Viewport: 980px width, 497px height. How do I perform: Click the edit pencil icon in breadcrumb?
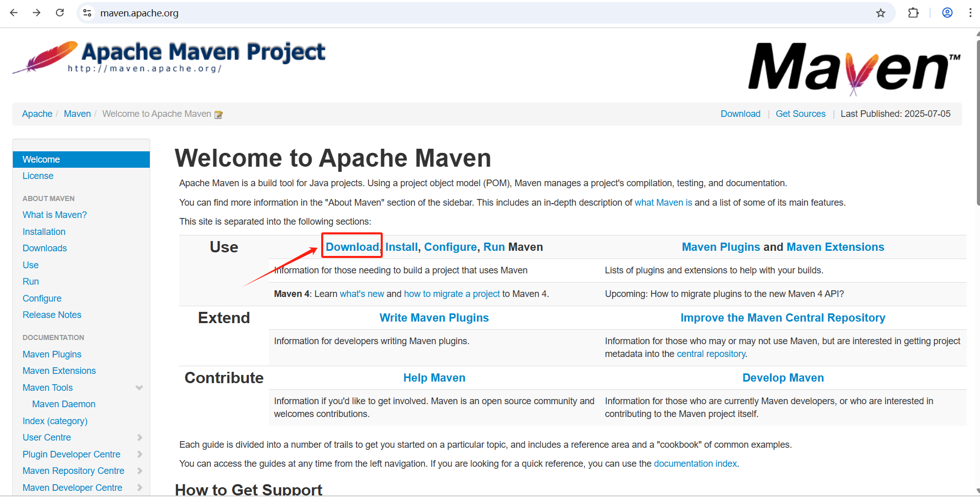tap(219, 114)
